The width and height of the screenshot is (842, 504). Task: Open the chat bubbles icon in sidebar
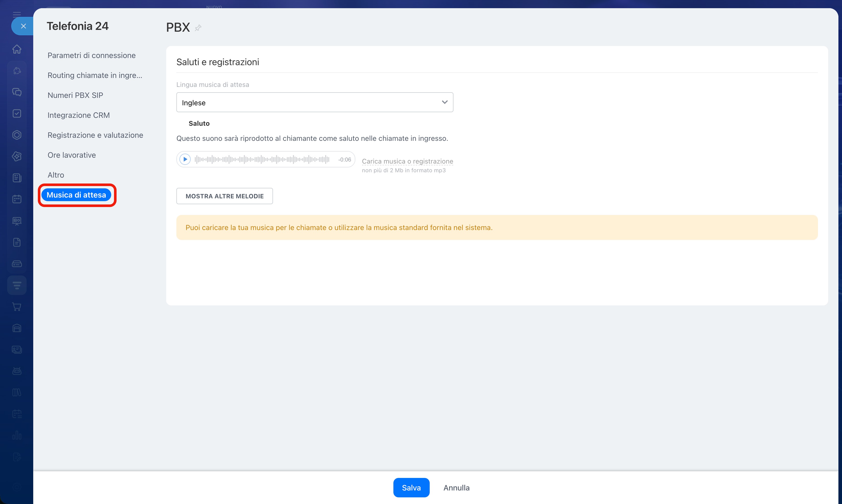coord(17,92)
